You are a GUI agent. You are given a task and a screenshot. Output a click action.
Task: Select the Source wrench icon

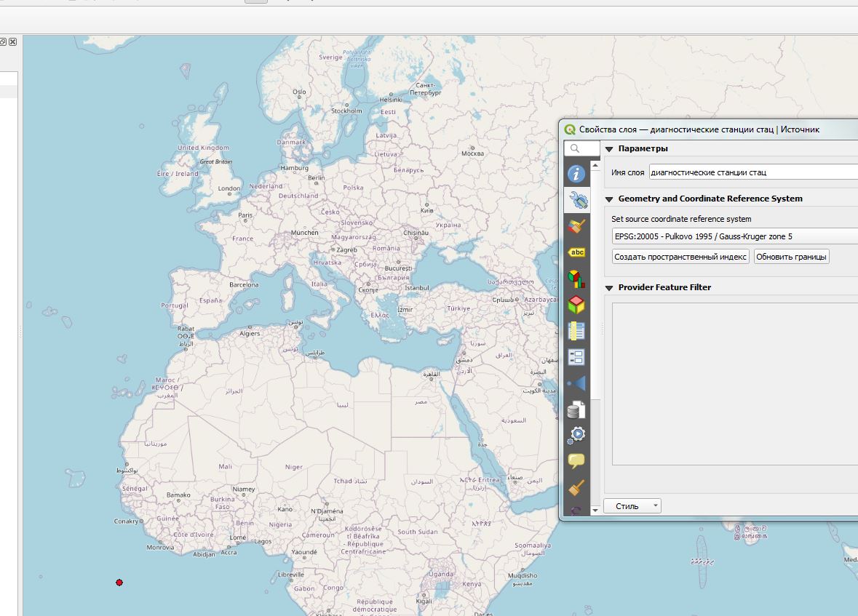577,200
